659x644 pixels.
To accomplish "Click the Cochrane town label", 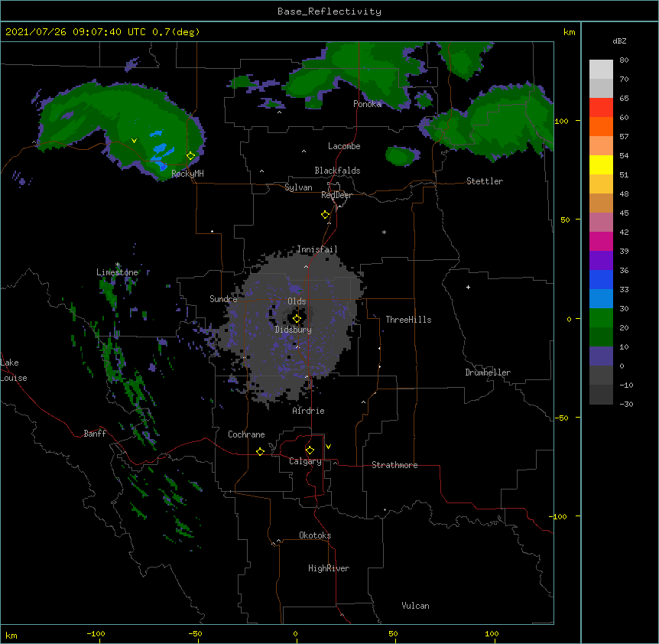I will (x=246, y=434).
